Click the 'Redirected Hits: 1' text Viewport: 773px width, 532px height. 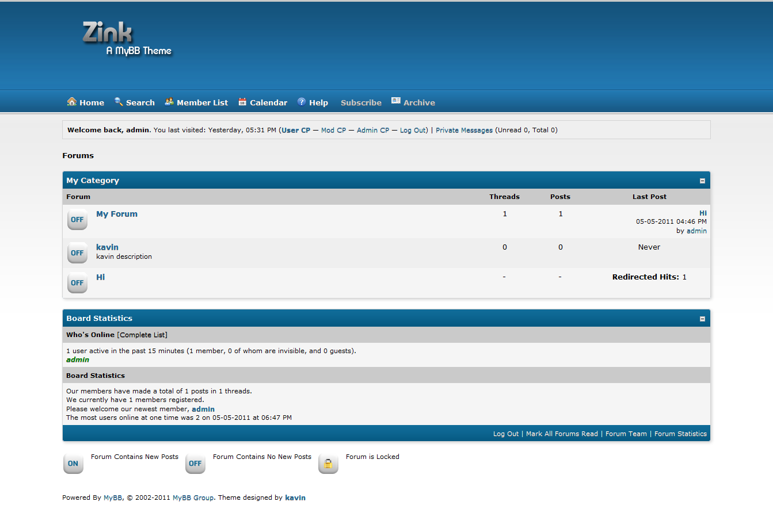(649, 277)
